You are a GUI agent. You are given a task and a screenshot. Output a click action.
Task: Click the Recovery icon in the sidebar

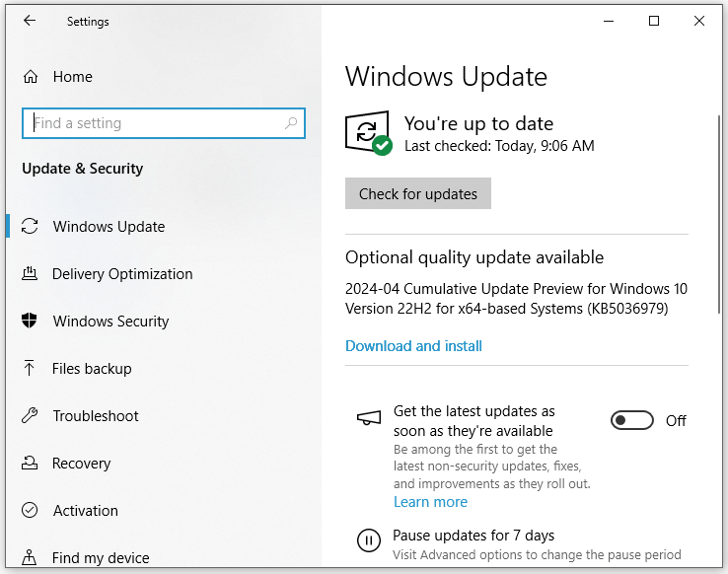(x=30, y=463)
